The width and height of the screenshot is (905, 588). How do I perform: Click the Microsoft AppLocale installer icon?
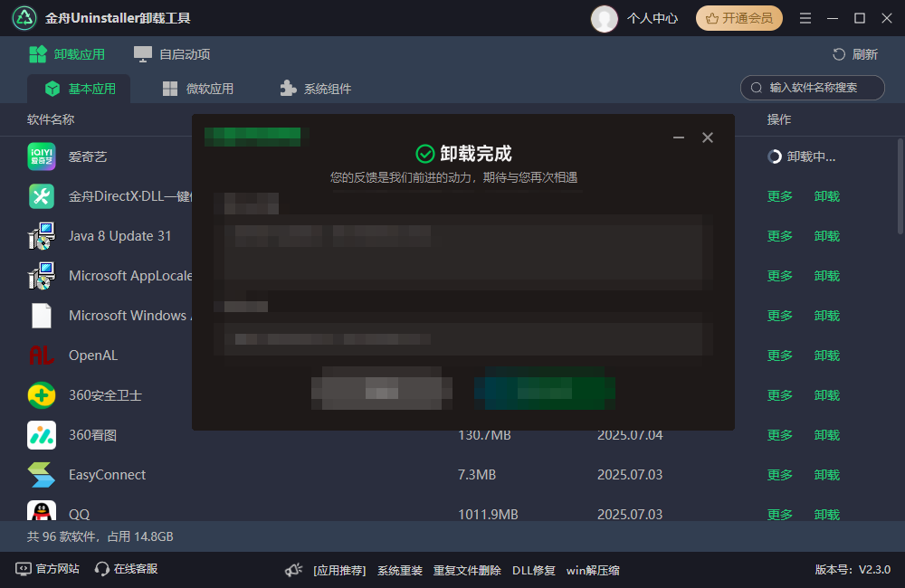click(x=42, y=276)
